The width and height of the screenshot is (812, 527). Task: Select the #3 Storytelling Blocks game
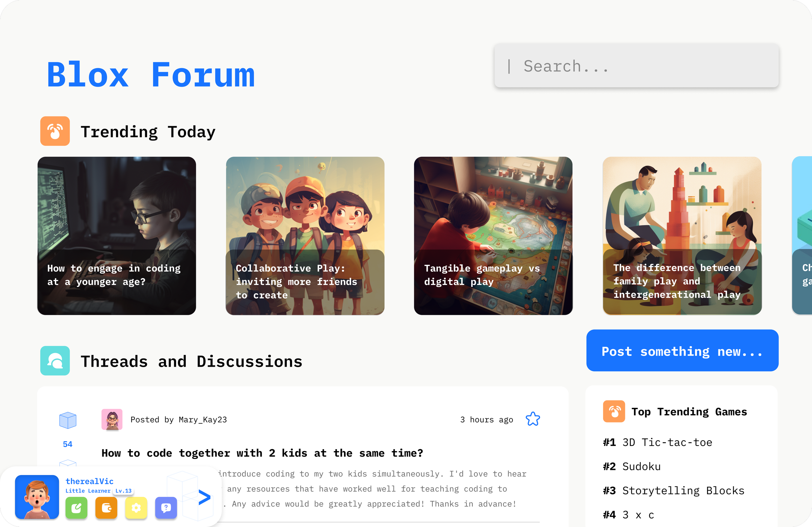pos(673,491)
